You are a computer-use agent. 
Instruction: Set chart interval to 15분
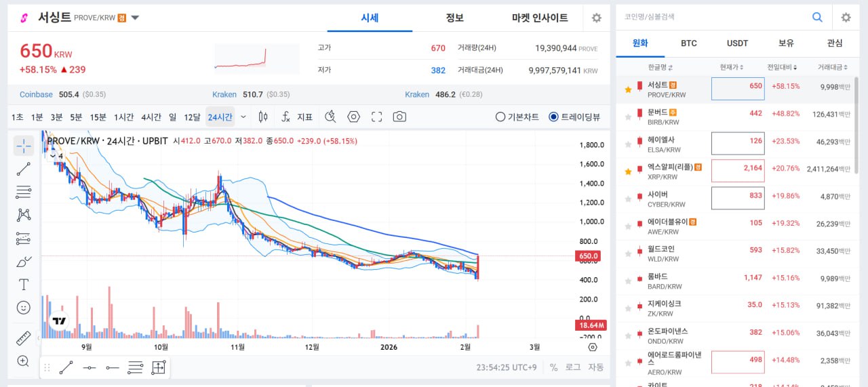coord(98,117)
